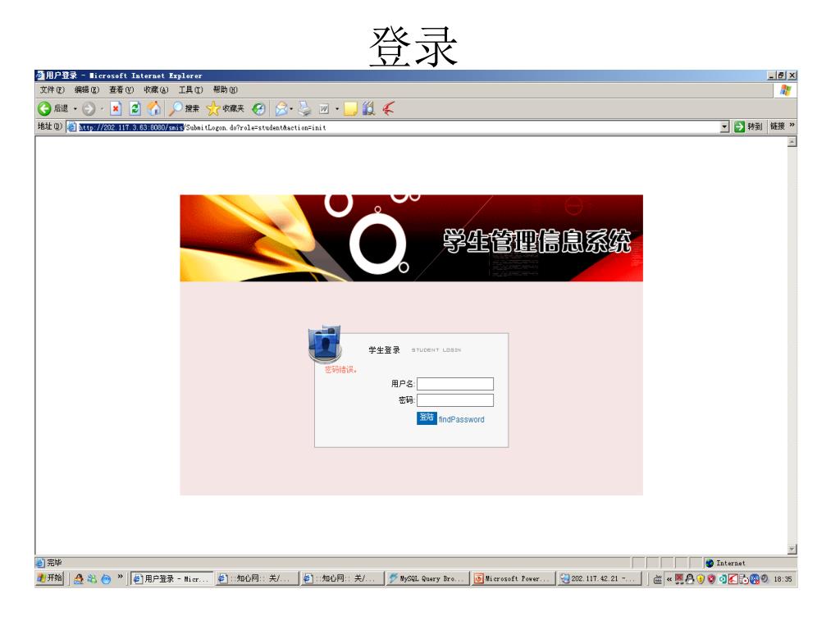Viewport: 840px width, 630px height.
Task: Open Favorites (收藏夹) star button
Action: [x=225, y=109]
